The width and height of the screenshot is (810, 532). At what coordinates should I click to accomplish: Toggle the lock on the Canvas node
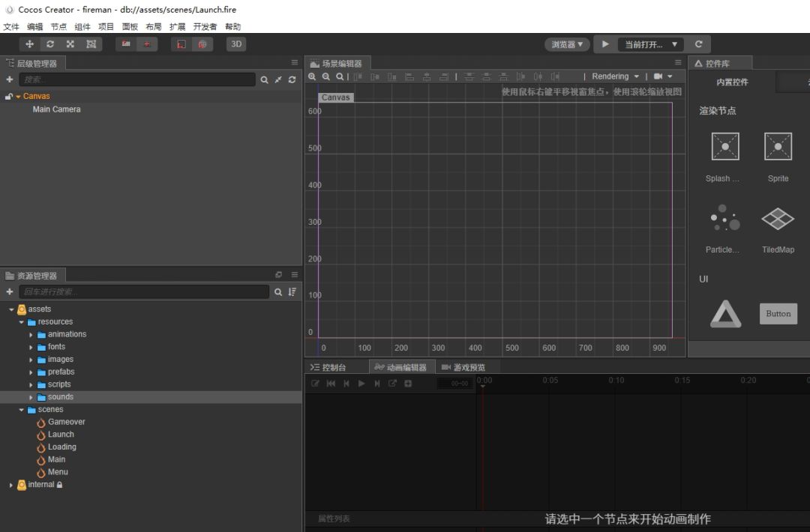click(9, 97)
